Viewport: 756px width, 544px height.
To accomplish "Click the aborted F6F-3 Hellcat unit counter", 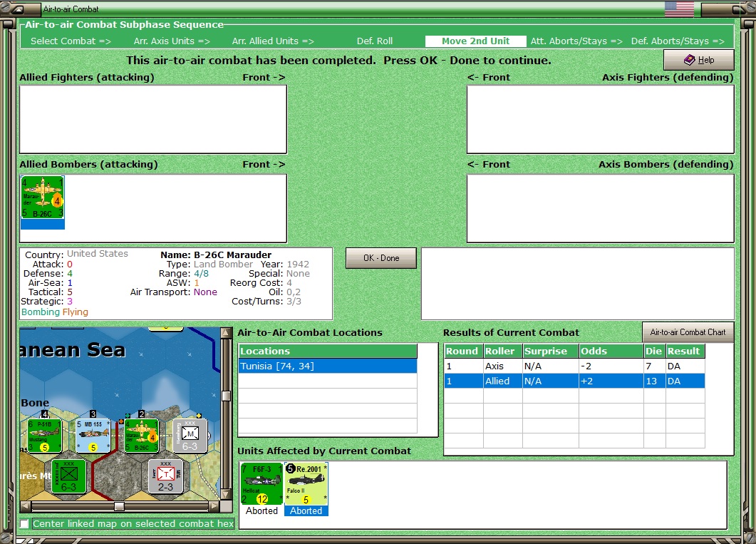I will (262, 483).
